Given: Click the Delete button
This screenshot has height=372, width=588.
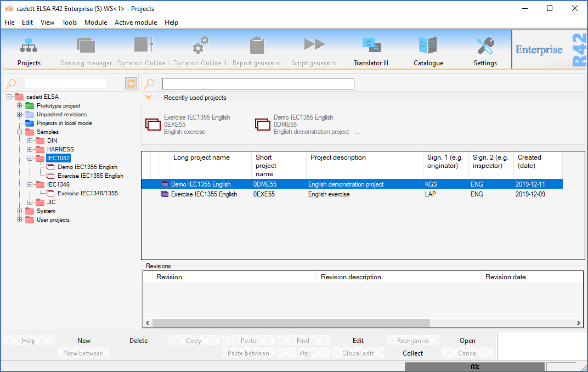Looking at the screenshot, I should click(138, 341).
